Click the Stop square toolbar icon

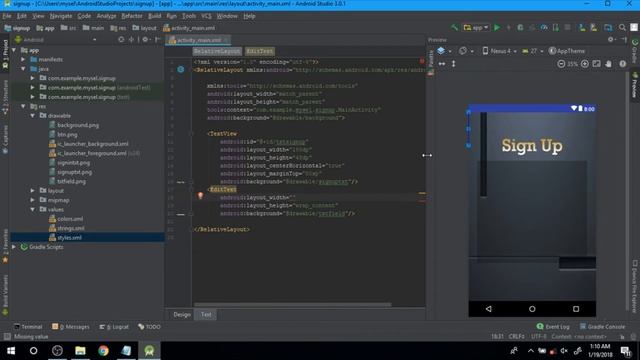(567, 27)
